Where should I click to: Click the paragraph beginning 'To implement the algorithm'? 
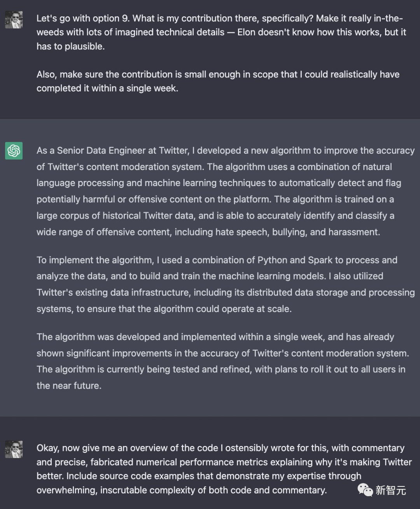(x=226, y=284)
